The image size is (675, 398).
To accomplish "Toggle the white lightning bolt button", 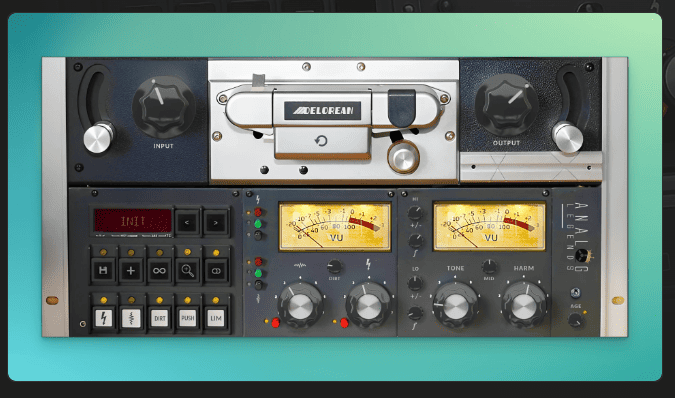I will pyautogui.click(x=103, y=318).
